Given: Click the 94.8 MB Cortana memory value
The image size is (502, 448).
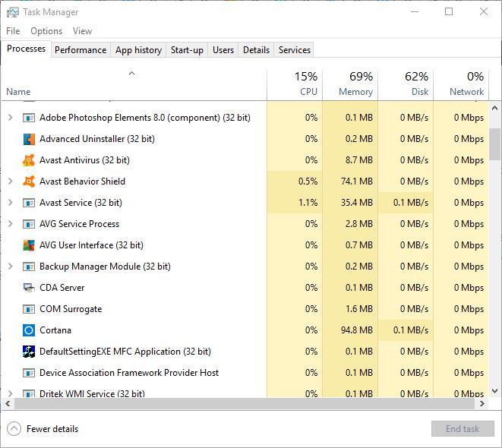Looking at the screenshot, I should click(357, 330).
